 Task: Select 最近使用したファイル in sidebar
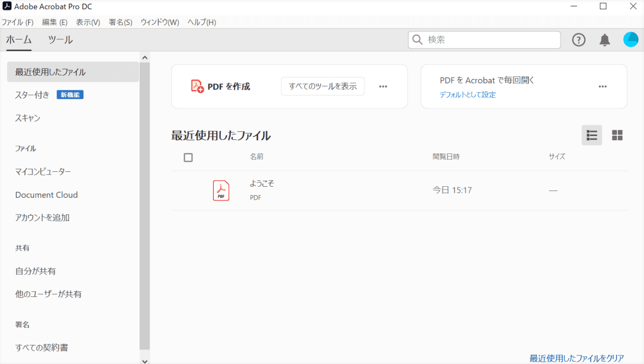(73, 72)
